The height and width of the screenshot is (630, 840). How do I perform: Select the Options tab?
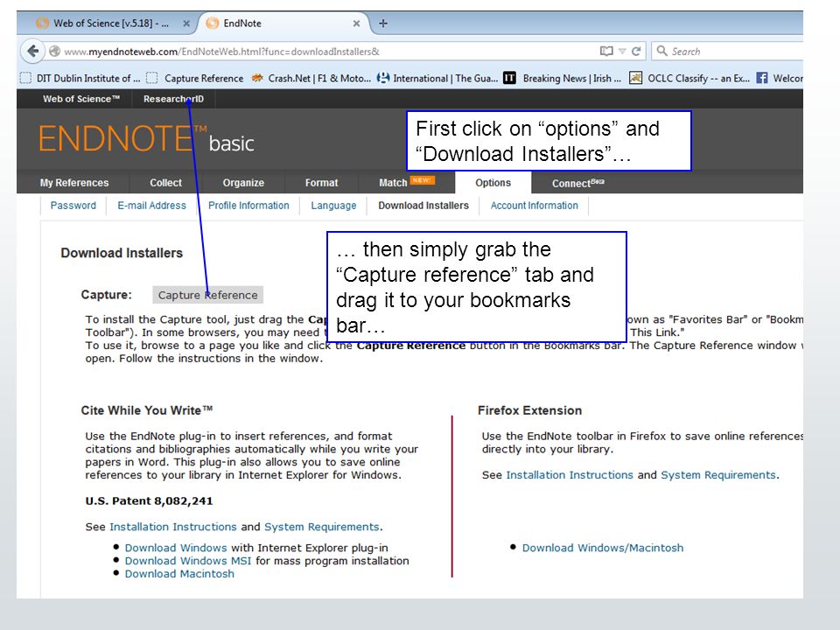coord(493,183)
